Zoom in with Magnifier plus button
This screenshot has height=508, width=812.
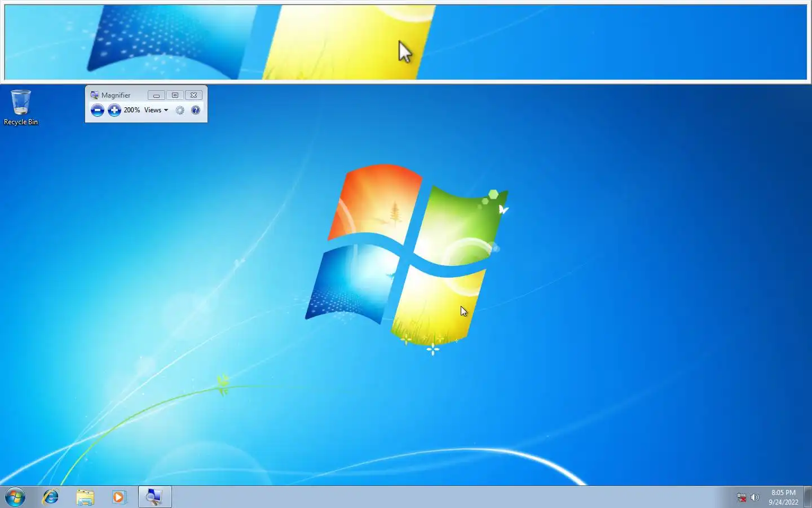114,110
